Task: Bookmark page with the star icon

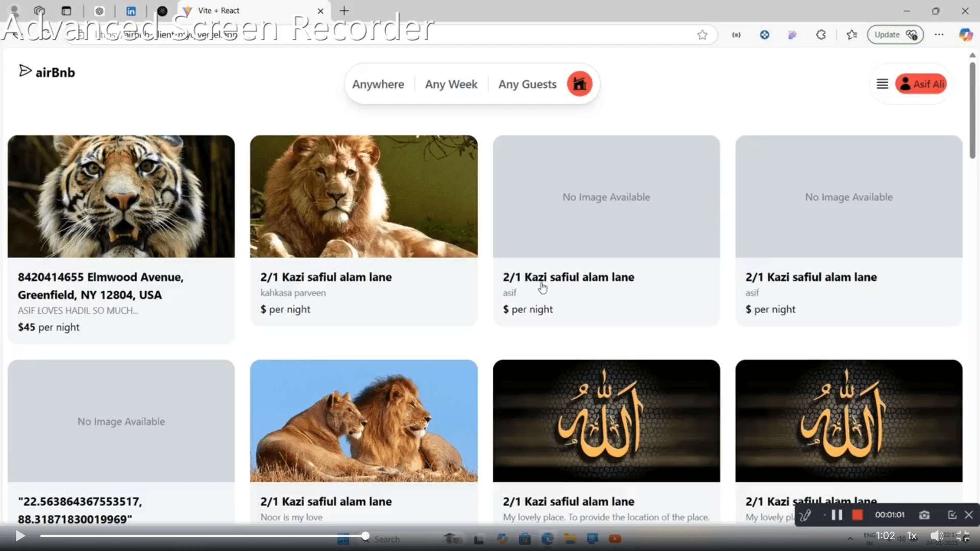Action: point(702,35)
